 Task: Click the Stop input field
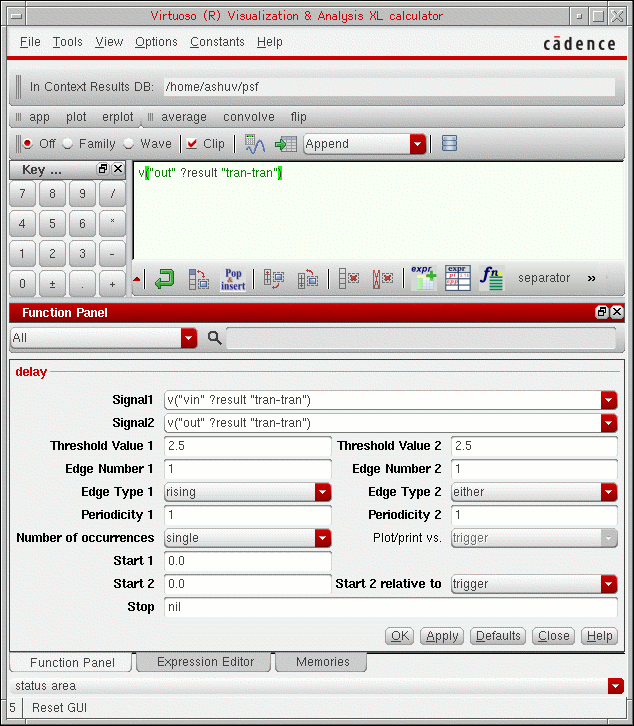tap(391, 607)
